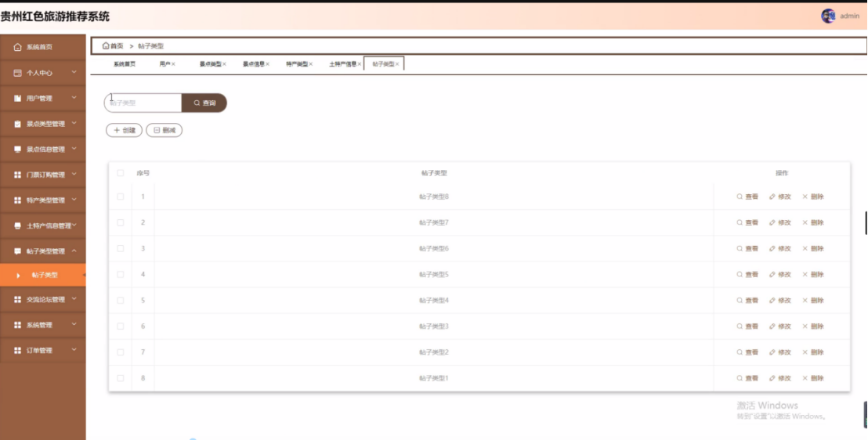Click the 景点类型管理 clipboard icon
868x440 pixels.
click(x=18, y=124)
